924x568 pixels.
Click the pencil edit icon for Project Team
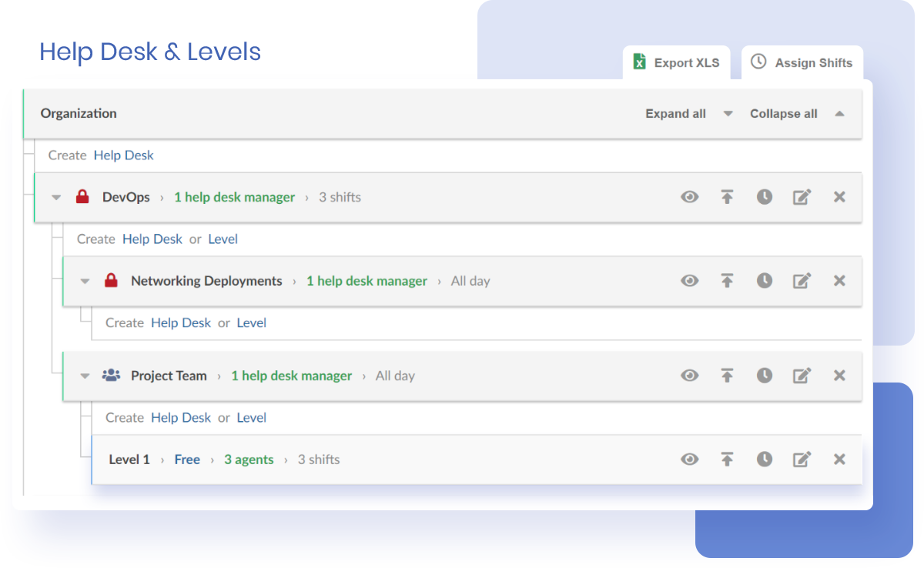click(802, 376)
